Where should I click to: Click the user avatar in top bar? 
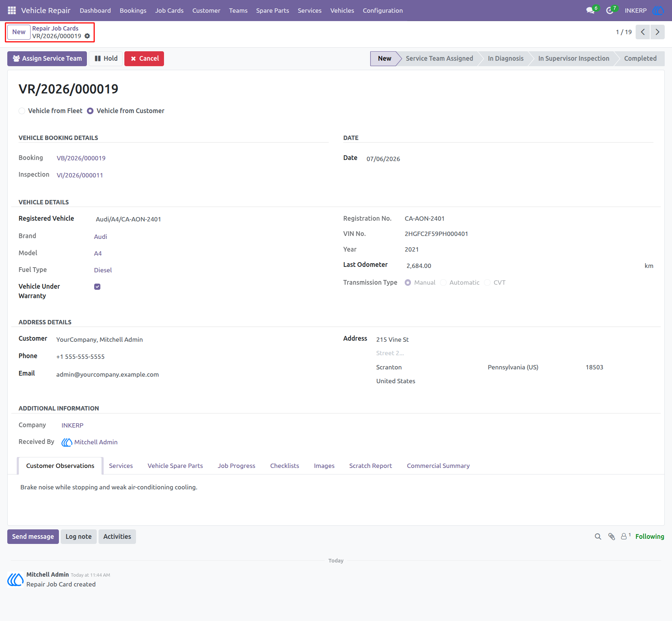(658, 11)
